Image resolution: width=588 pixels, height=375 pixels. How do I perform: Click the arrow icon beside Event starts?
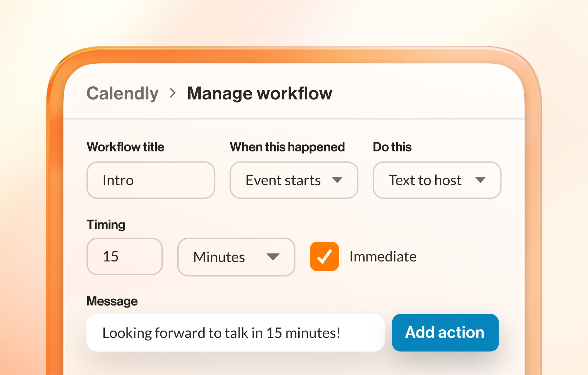(337, 180)
